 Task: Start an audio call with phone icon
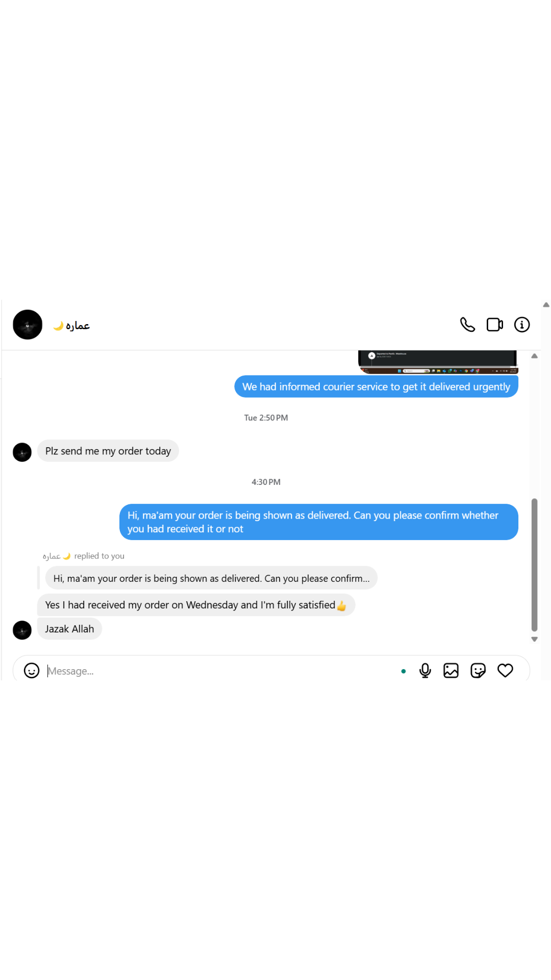point(467,325)
